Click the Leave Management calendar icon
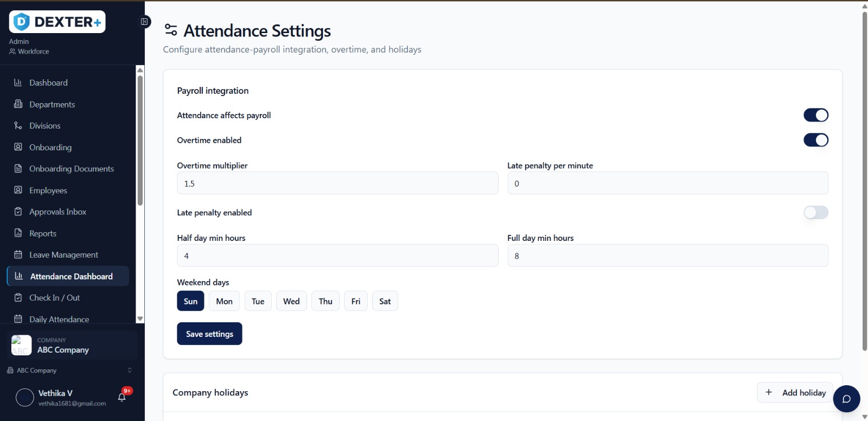868x421 pixels. [x=18, y=254]
